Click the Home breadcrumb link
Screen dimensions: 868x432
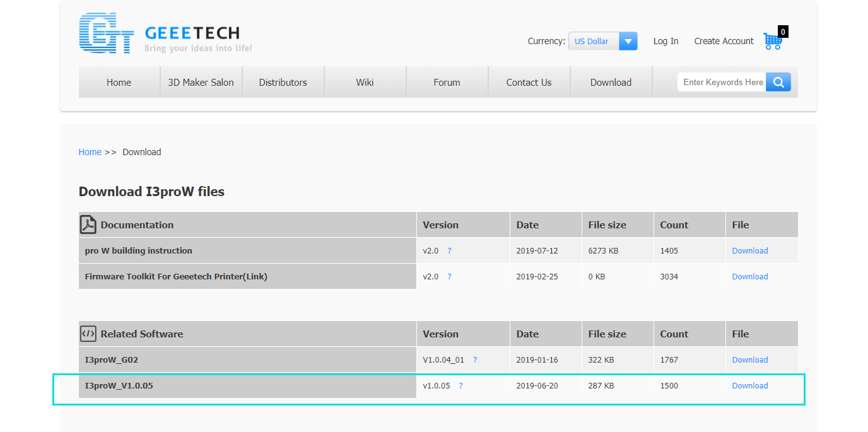[90, 152]
